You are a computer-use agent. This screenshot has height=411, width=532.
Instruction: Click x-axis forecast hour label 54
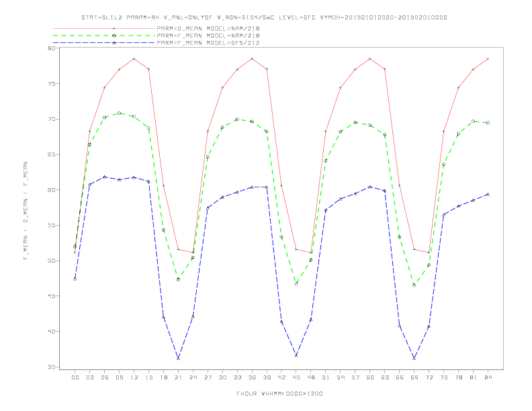click(341, 377)
